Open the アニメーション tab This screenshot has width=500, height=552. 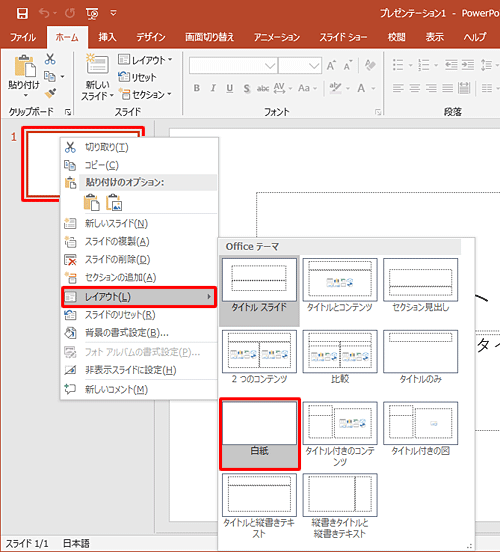pyautogui.click(x=277, y=37)
